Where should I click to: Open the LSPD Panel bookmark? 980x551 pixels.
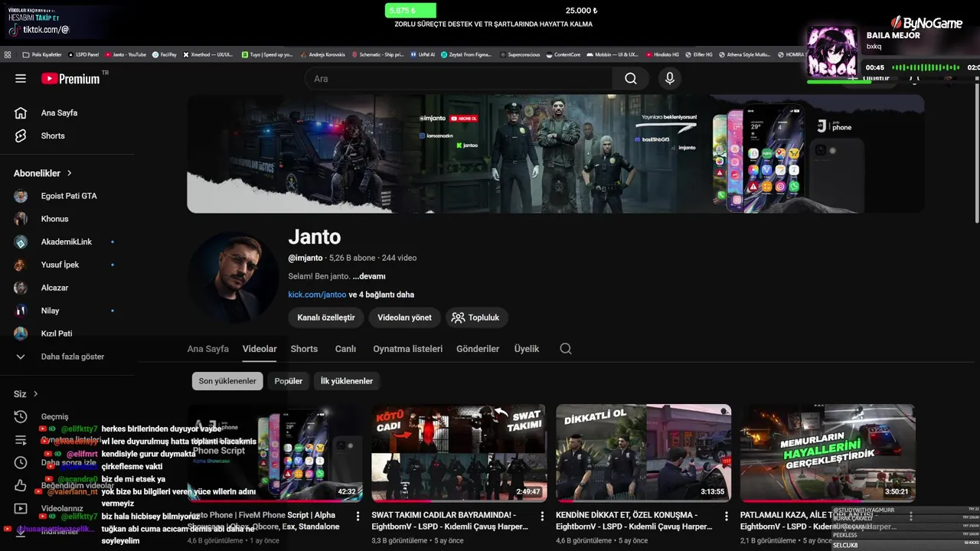point(83,55)
